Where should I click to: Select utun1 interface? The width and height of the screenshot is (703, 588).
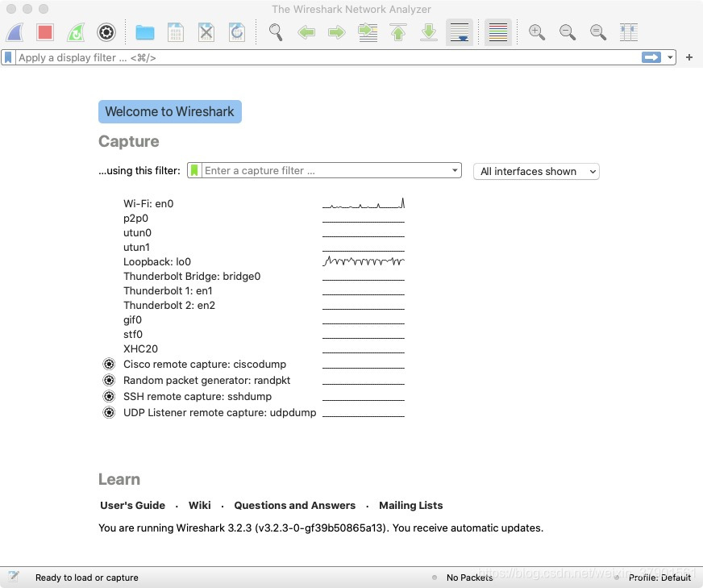tap(136, 247)
